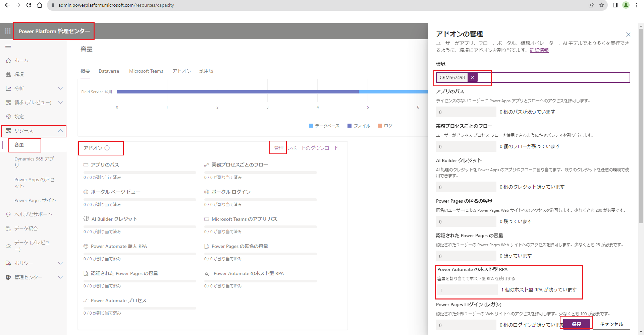
Task: Open browser side panel icon
Action: [615, 5]
